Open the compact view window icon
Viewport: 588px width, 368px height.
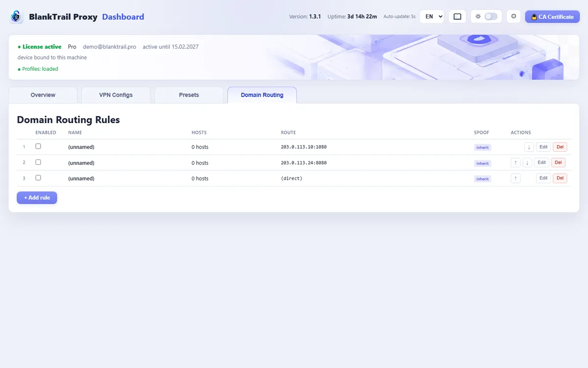(x=457, y=17)
